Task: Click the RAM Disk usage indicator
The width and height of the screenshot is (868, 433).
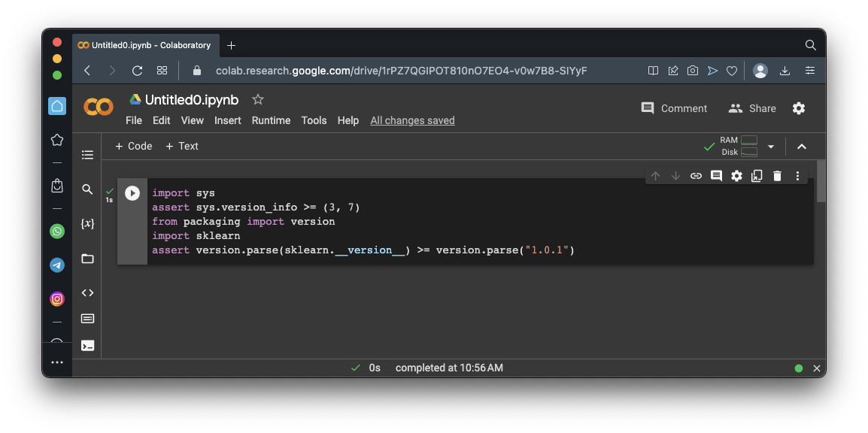Action: click(739, 146)
